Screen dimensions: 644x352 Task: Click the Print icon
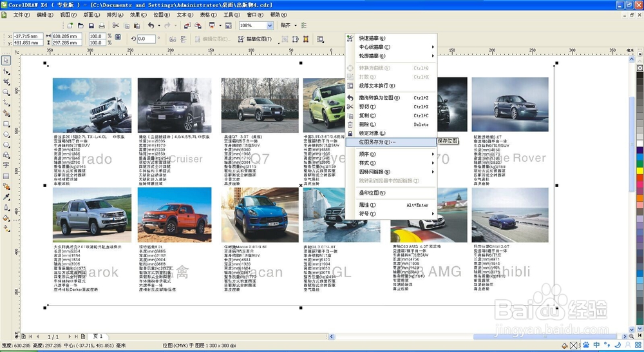pyautogui.click(x=102, y=26)
